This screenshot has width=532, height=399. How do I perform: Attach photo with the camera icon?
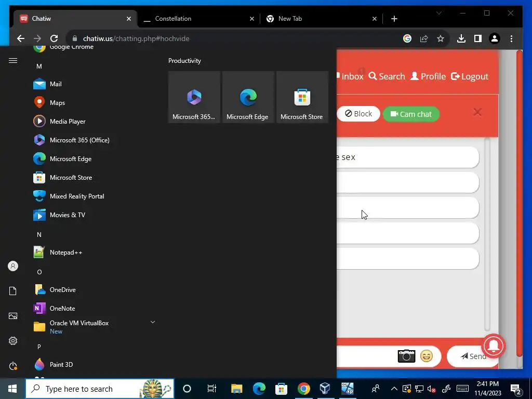pyautogui.click(x=406, y=356)
